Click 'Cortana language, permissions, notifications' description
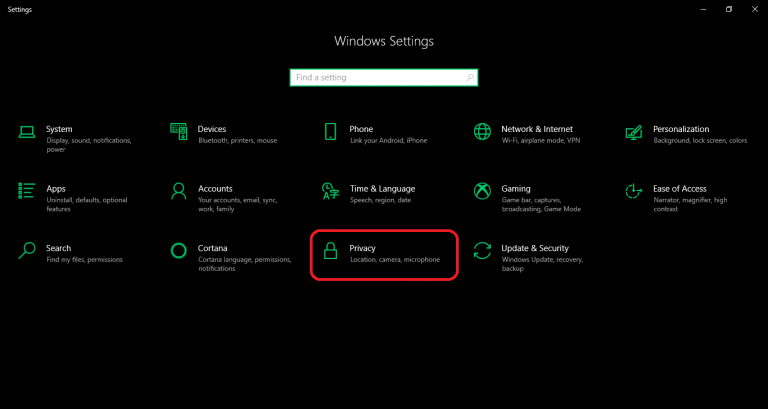Image resolution: width=768 pixels, height=409 pixels. coord(245,264)
